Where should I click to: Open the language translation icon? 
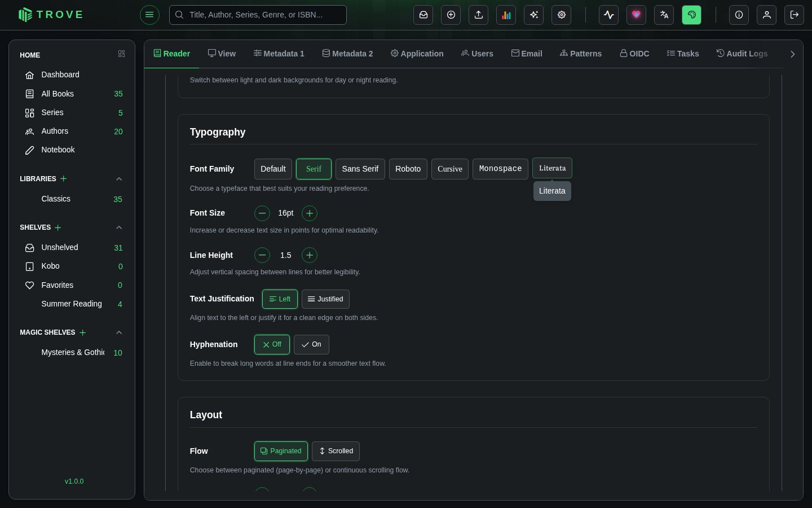coord(664,15)
